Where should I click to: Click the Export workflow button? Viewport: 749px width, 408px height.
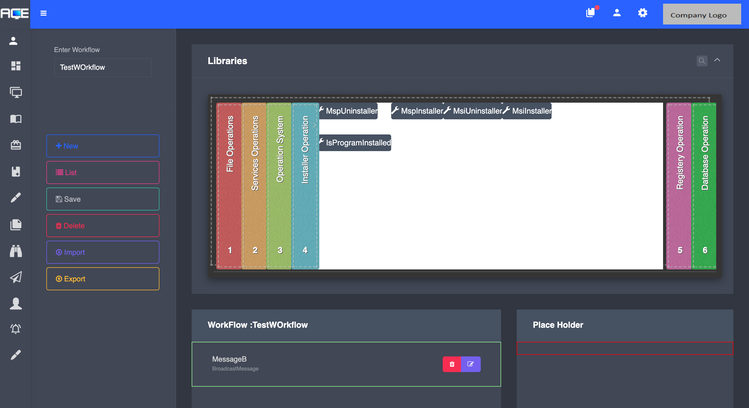pyautogui.click(x=102, y=279)
